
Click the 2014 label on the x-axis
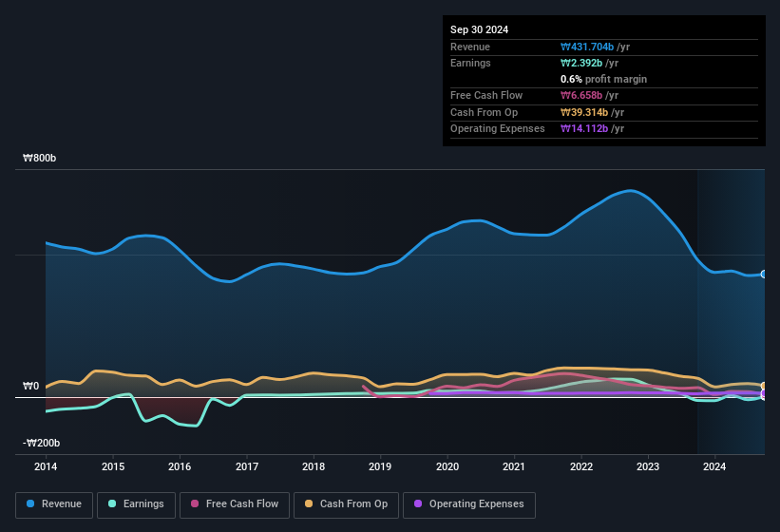46,466
